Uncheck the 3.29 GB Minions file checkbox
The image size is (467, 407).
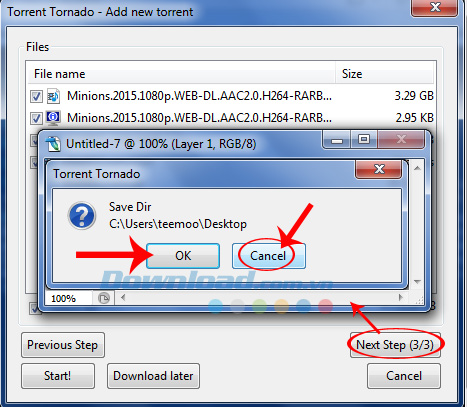click(x=36, y=97)
